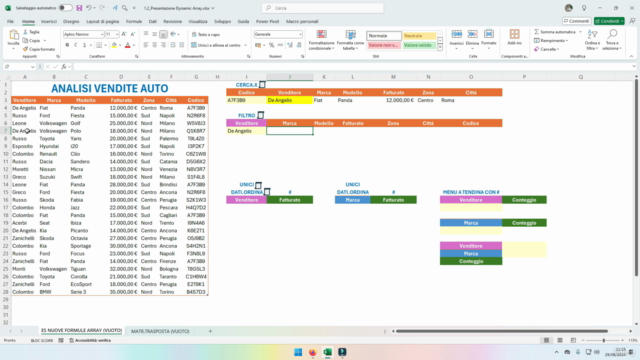Click the percent style icon
The image size is (640, 360).
point(271,45)
